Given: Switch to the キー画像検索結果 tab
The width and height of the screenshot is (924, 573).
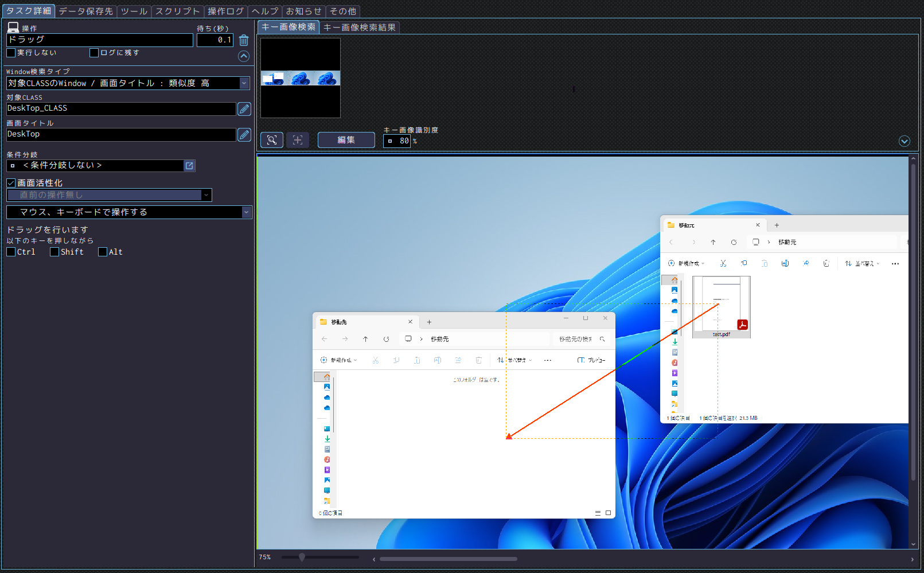Looking at the screenshot, I should [x=360, y=28].
